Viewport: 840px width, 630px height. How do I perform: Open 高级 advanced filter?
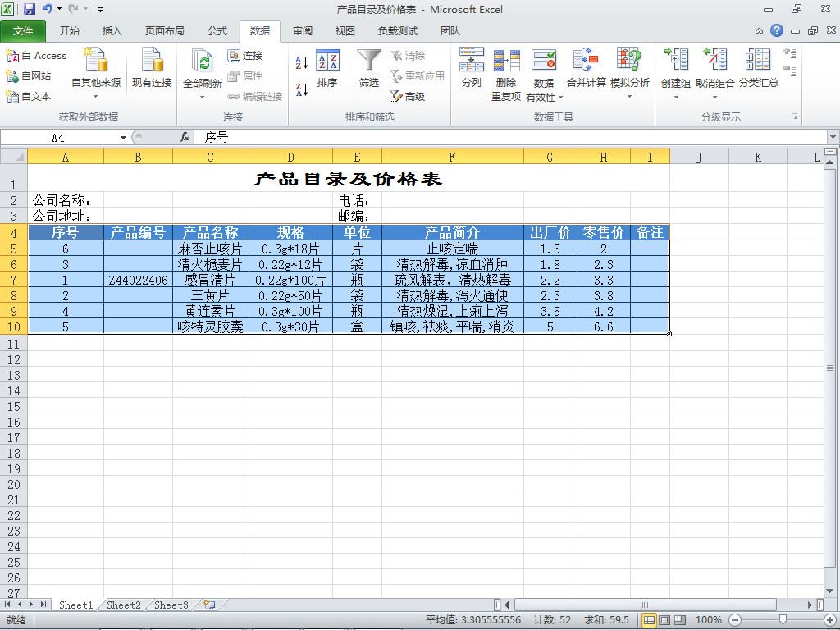[x=407, y=97]
